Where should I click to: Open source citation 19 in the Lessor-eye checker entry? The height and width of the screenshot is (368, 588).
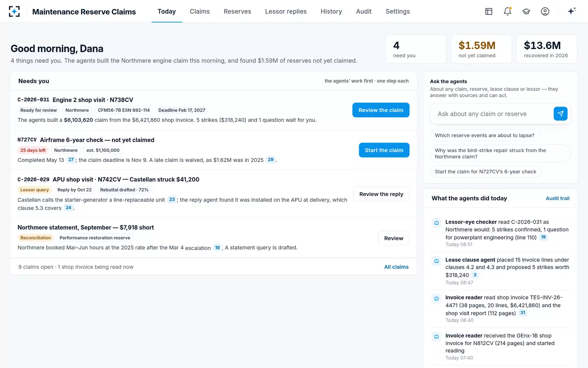point(543,237)
